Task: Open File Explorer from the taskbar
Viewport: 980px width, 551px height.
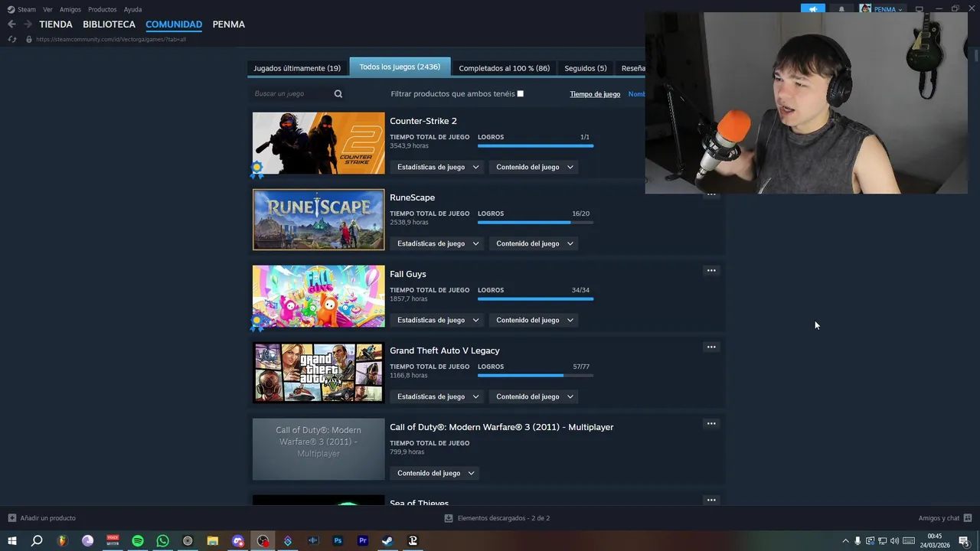Action: 213,541
